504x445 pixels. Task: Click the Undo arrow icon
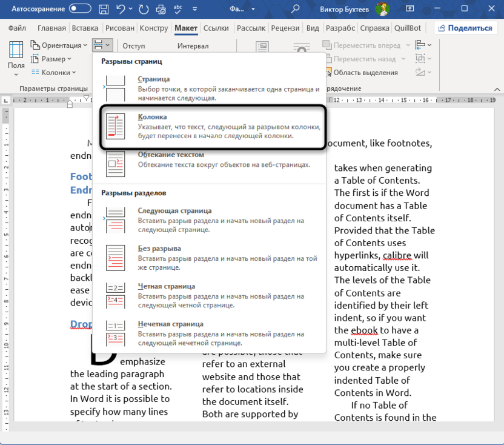(x=122, y=9)
